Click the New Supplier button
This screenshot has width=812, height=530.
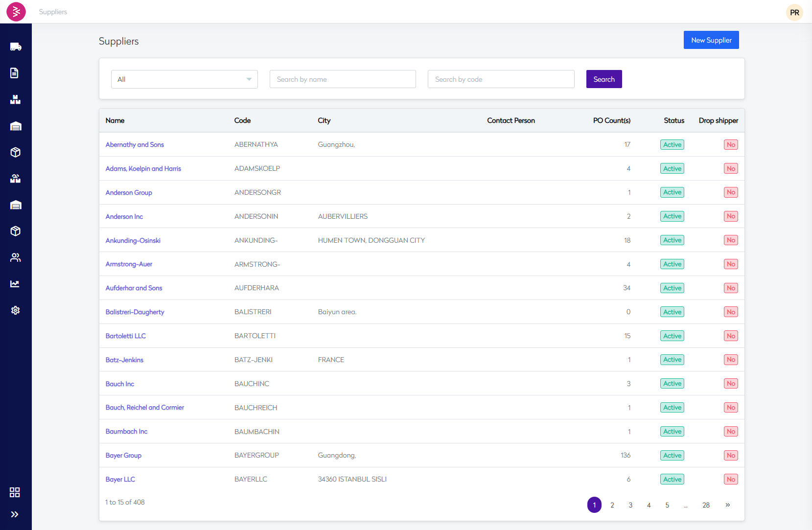tap(711, 40)
